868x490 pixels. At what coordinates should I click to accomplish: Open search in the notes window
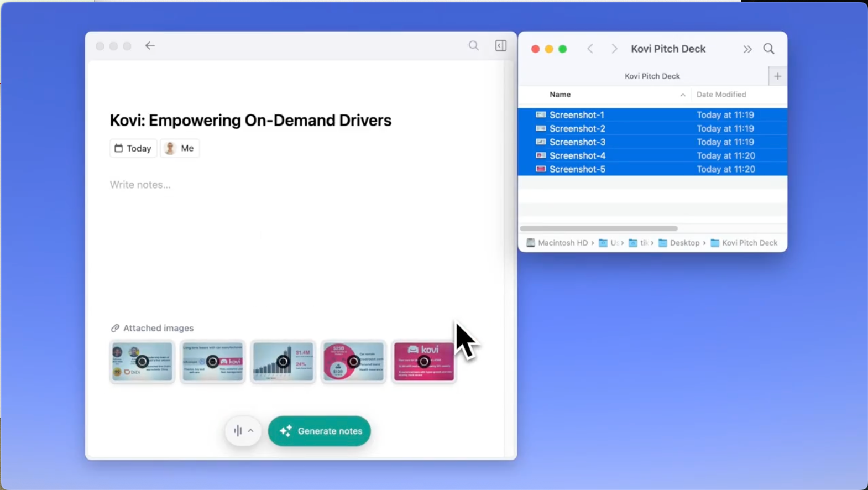coord(474,46)
